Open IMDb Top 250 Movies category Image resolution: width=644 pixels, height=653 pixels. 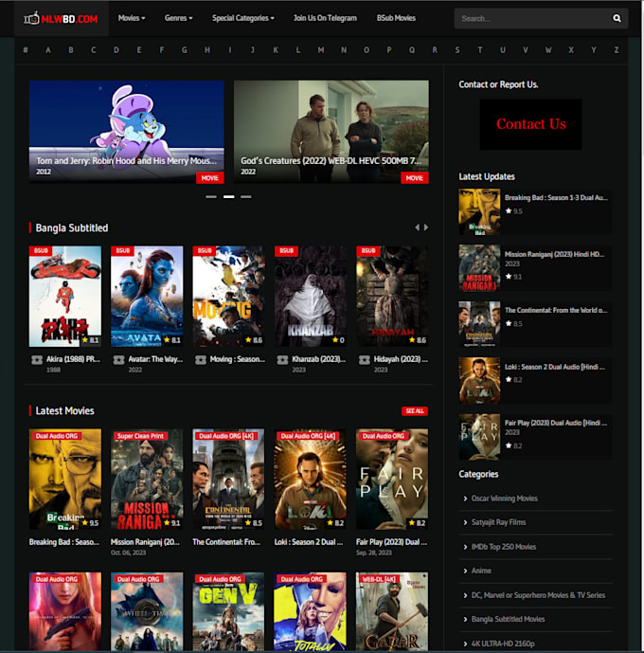pos(504,547)
